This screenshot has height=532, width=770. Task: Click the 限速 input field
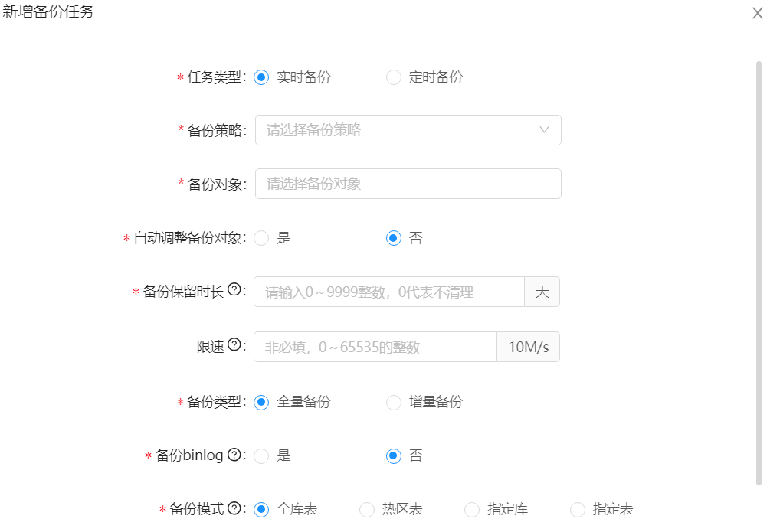[x=375, y=347]
